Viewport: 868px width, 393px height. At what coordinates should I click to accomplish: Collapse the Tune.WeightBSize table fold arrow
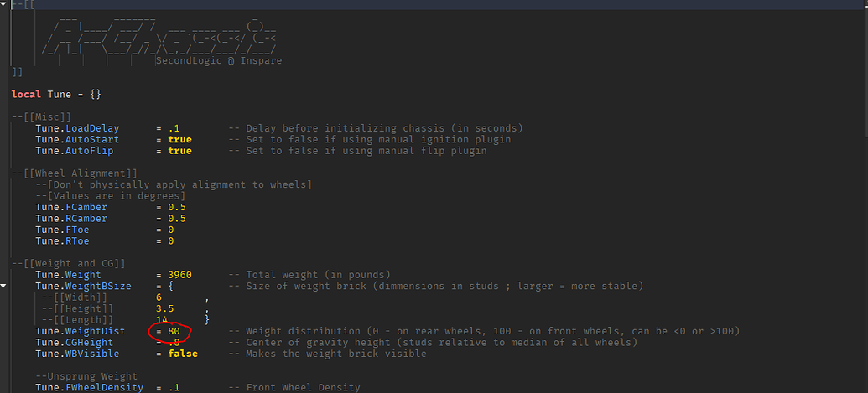(x=4, y=286)
